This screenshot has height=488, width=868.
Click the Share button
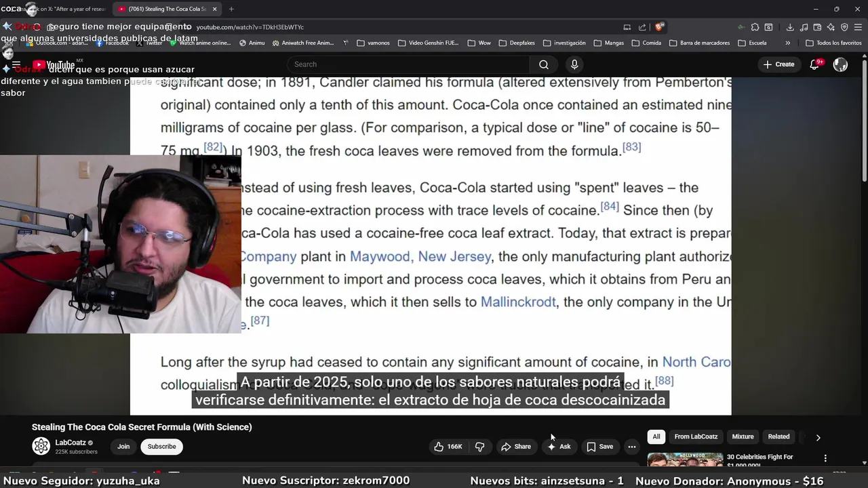point(516,447)
